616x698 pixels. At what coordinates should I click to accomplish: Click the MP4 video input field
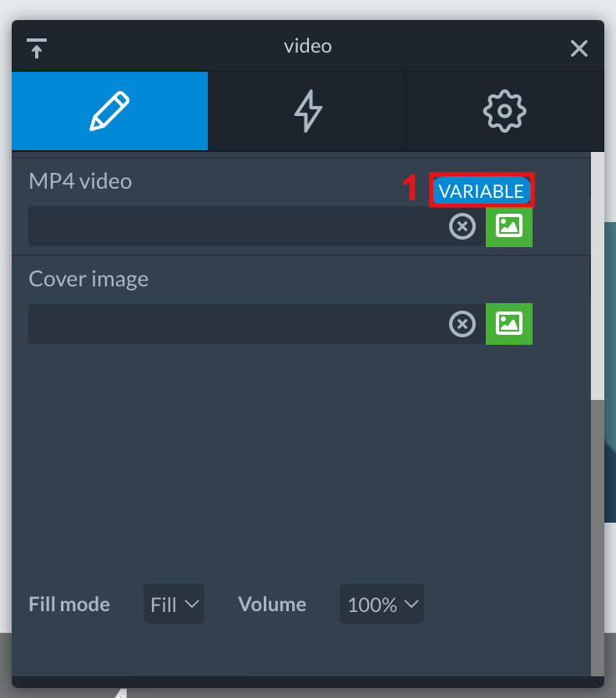[238, 226]
